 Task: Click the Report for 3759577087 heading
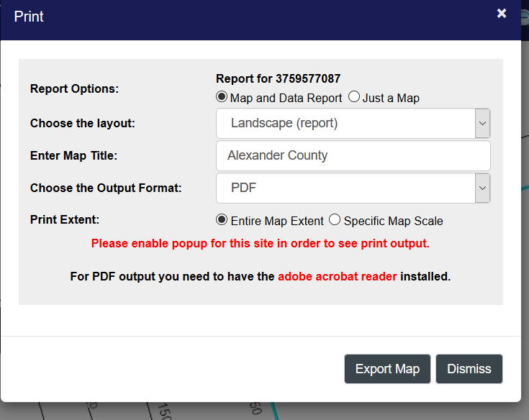278,78
